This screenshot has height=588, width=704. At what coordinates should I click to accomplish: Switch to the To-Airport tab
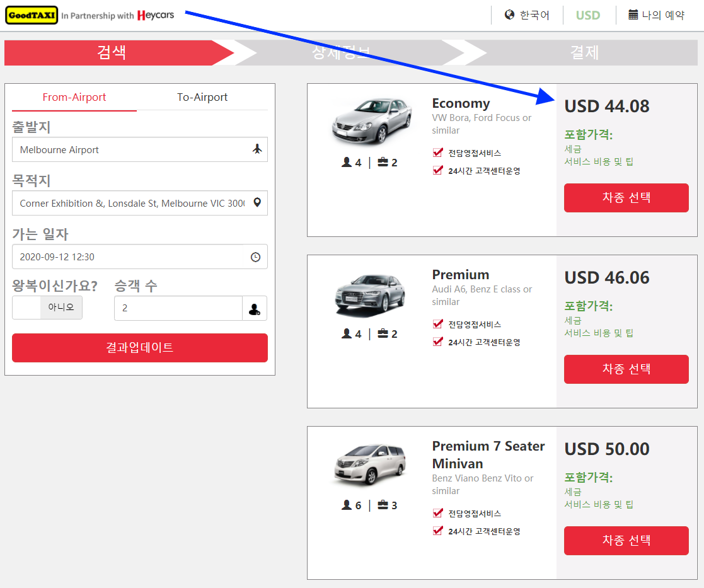point(202,97)
